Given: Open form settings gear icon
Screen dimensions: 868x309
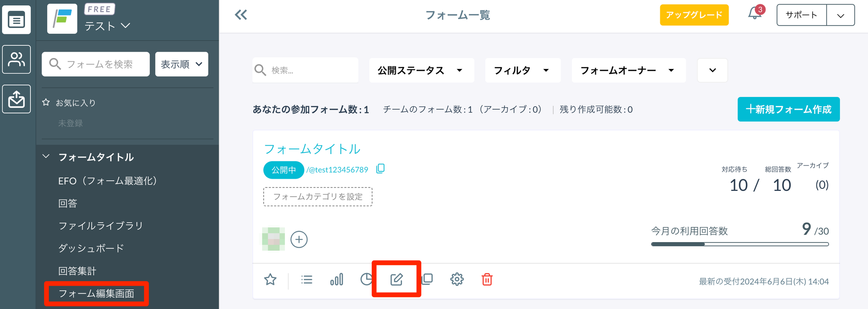Looking at the screenshot, I should [457, 279].
